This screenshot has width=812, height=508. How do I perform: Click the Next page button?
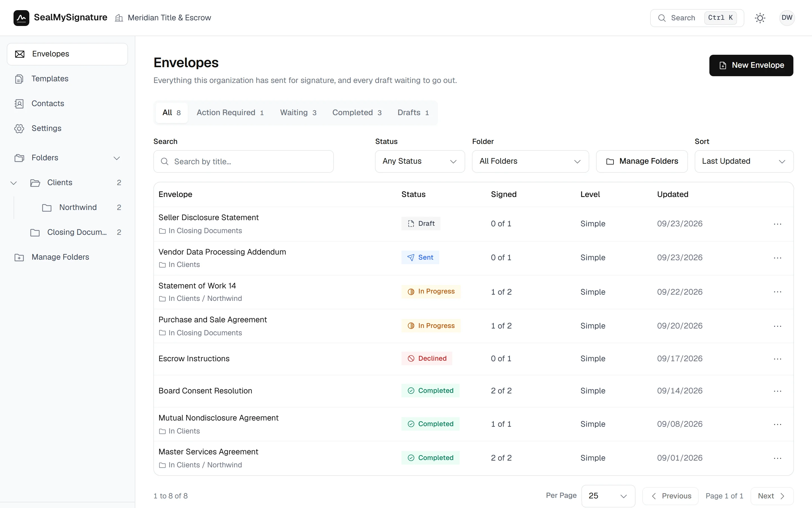click(772, 496)
